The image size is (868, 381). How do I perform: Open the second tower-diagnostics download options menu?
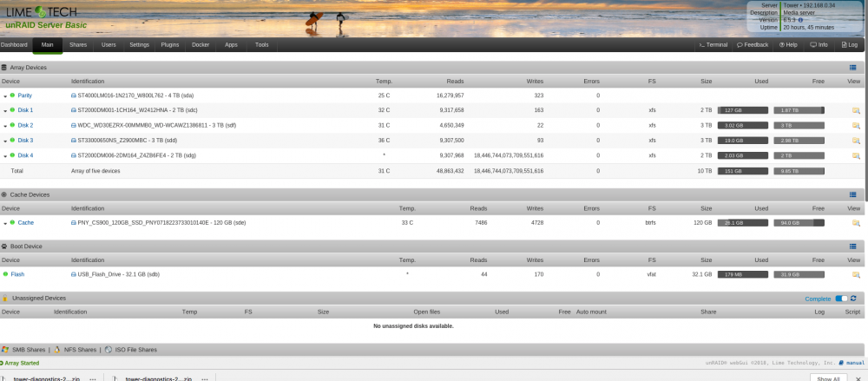pyautogui.click(x=205, y=379)
